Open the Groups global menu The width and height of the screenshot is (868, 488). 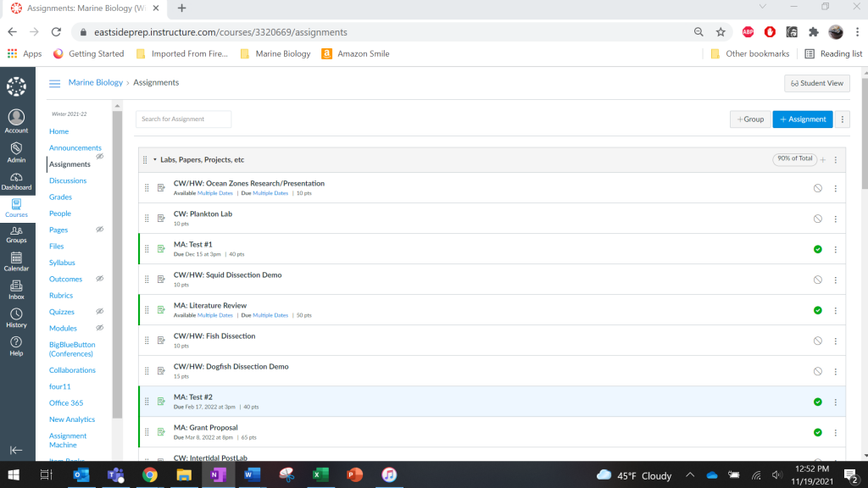(x=17, y=236)
